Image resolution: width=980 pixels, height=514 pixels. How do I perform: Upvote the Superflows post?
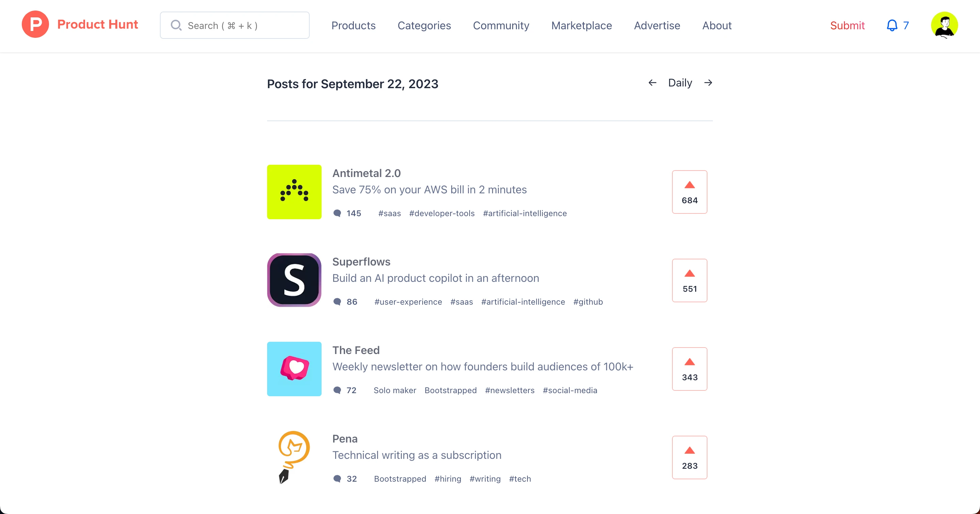(689, 280)
